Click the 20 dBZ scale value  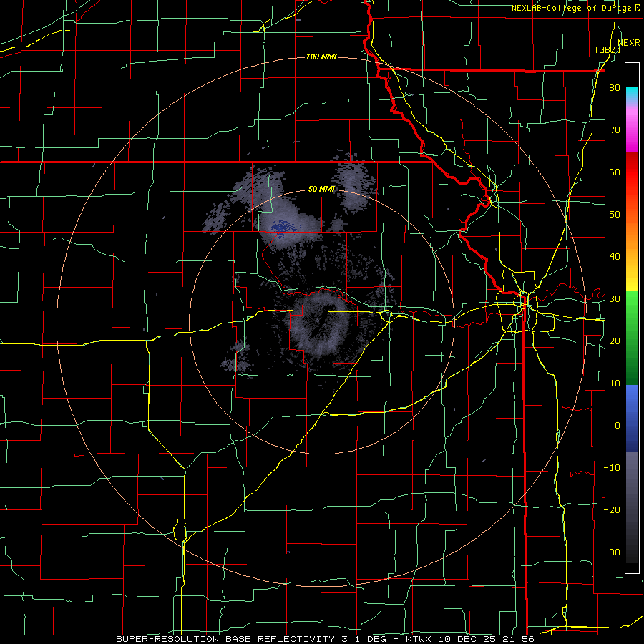(x=615, y=341)
